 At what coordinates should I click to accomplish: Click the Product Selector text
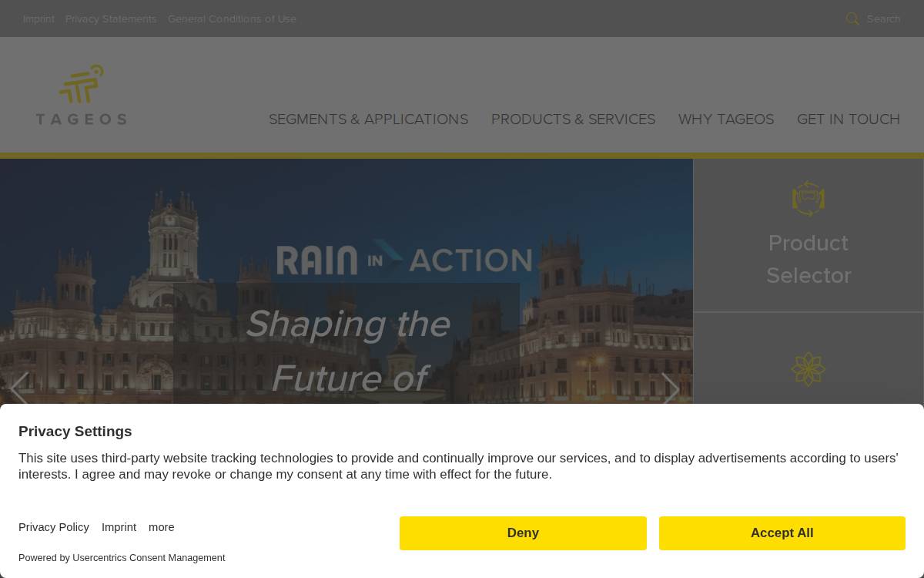(808, 259)
